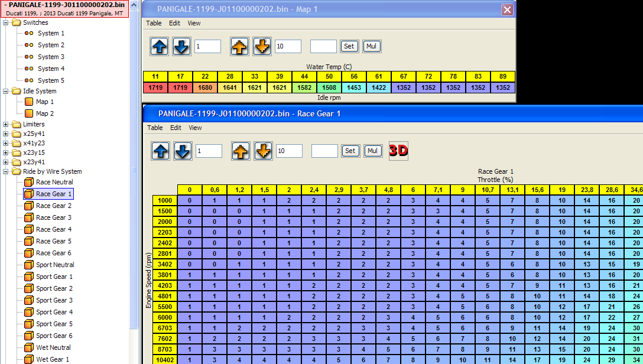
Task: Click the orange up arrow in Map 1 window
Action: (x=239, y=46)
